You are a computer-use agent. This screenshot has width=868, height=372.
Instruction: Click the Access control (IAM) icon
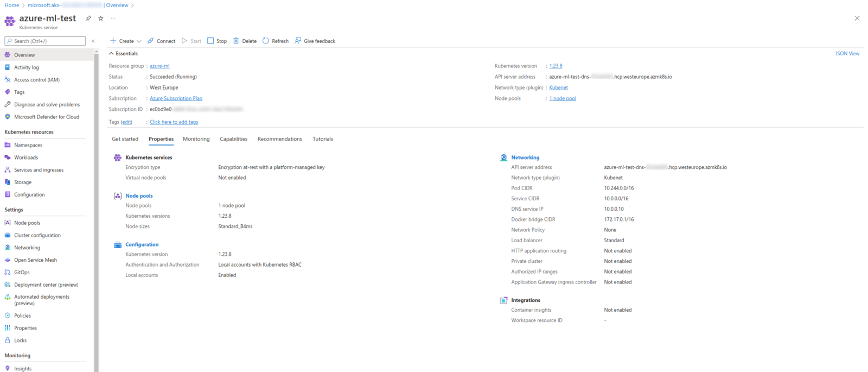[x=8, y=80]
